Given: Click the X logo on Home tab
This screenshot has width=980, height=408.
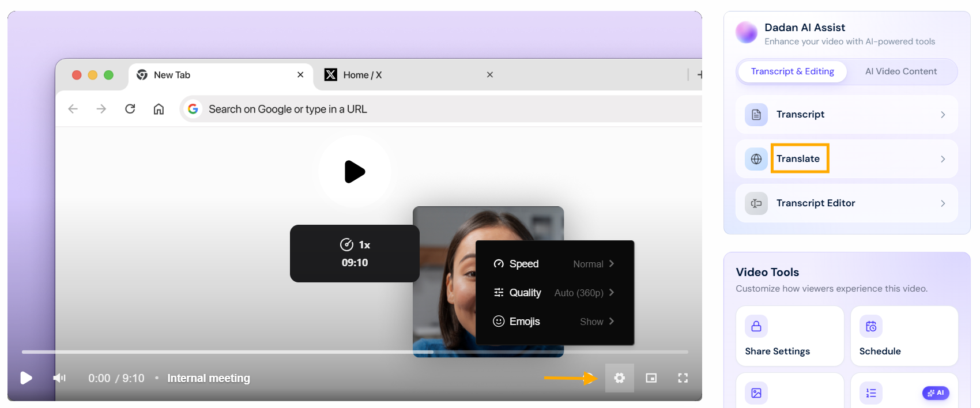Looking at the screenshot, I should [331, 75].
